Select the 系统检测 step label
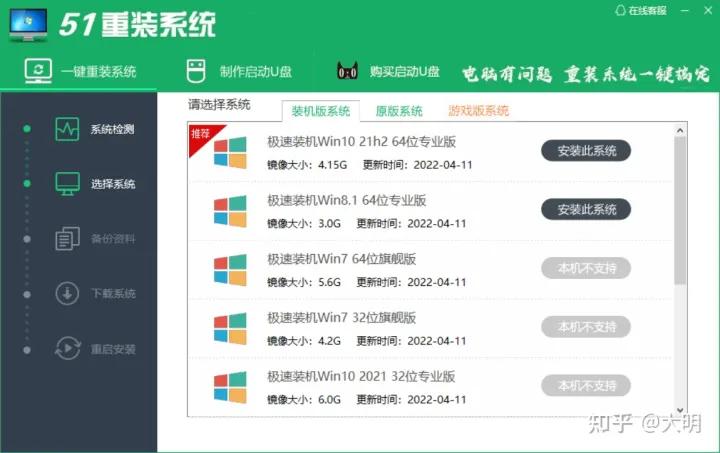Image resolution: width=720 pixels, height=453 pixels. point(112,129)
